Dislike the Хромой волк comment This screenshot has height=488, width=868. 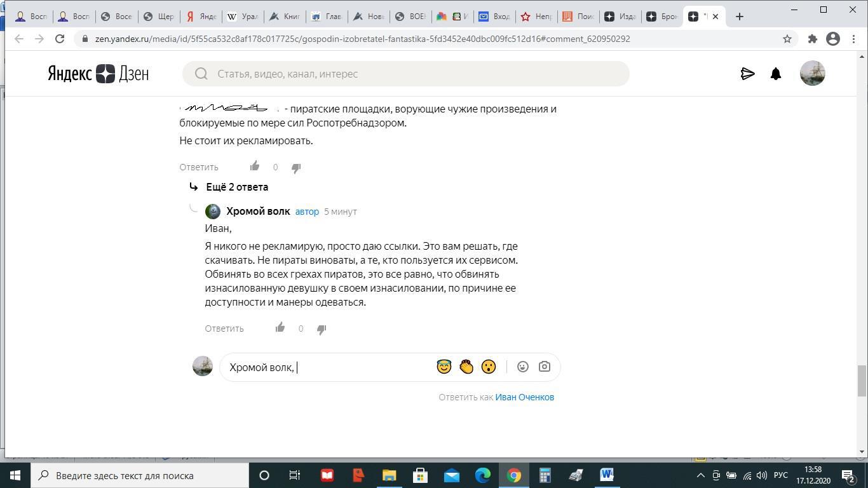point(322,329)
